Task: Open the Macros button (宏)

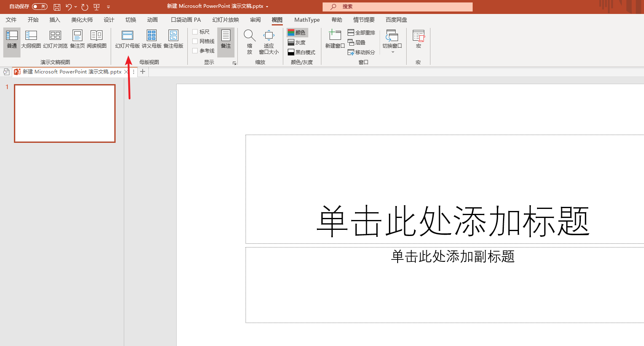Action: click(419, 40)
